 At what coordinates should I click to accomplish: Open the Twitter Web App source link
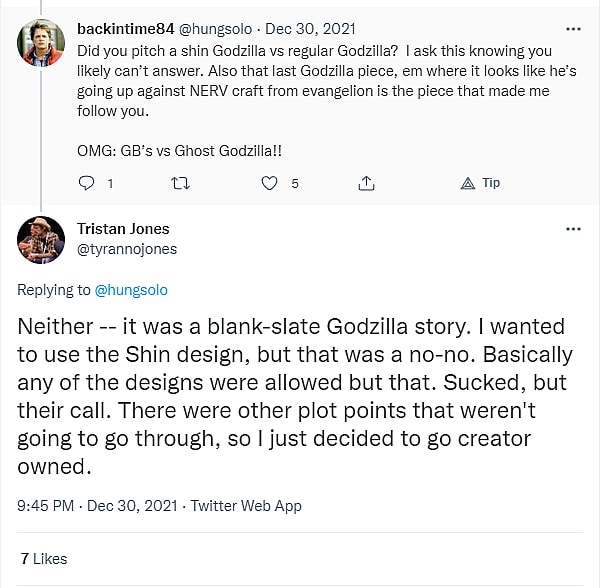246,506
